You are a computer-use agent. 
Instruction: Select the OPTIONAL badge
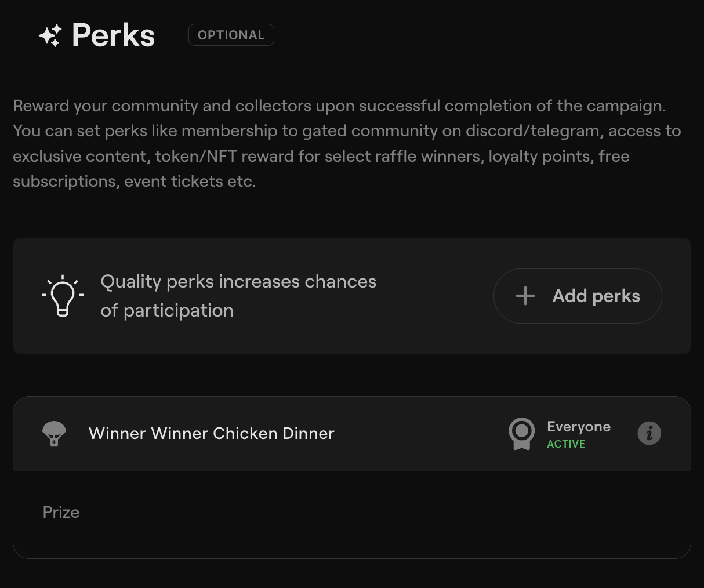point(231,35)
